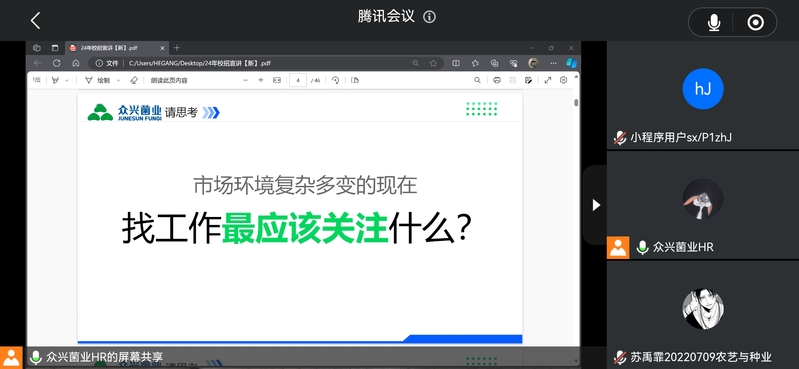Click the address bar showing the PDF path
The image size is (799, 369).
tap(265, 63)
